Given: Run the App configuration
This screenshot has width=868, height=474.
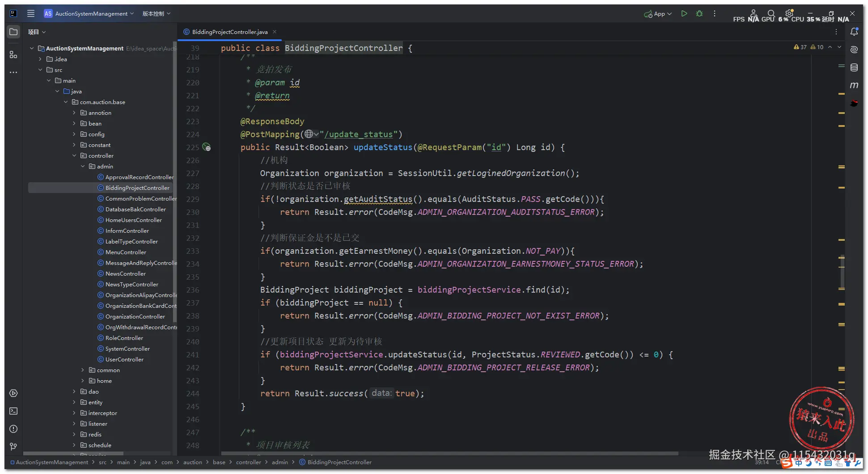Looking at the screenshot, I should click(684, 13).
